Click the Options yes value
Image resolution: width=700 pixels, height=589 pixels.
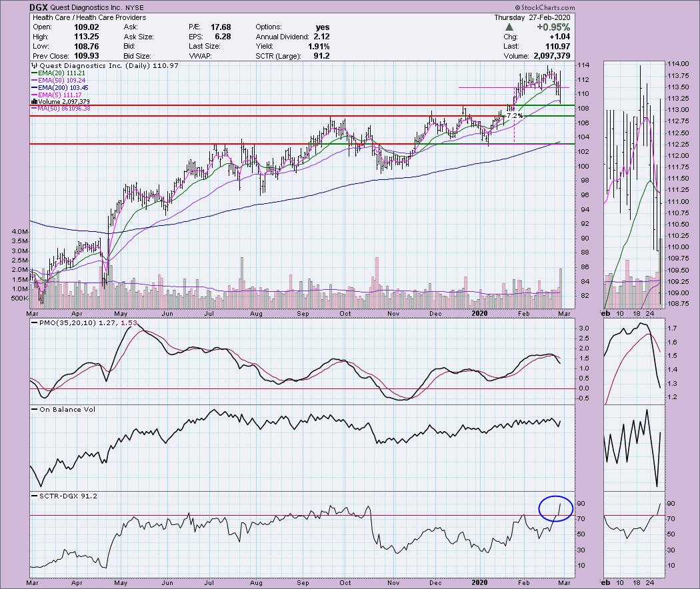coord(322,27)
